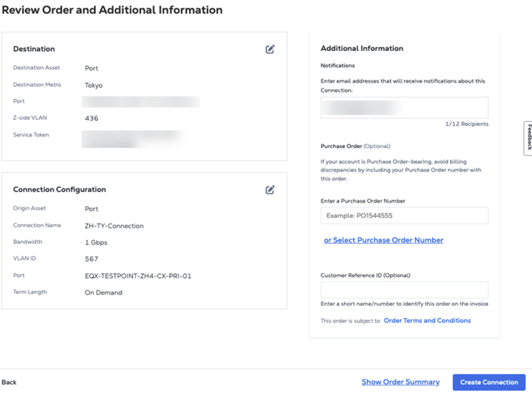Viewport: 532px width, 400px height.
Task: Select the VLAN ID value 567
Action: pos(91,259)
